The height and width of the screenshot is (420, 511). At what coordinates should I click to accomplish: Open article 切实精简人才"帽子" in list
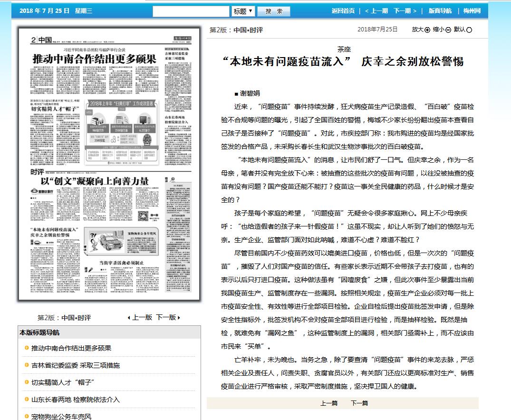(x=63, y=382)
